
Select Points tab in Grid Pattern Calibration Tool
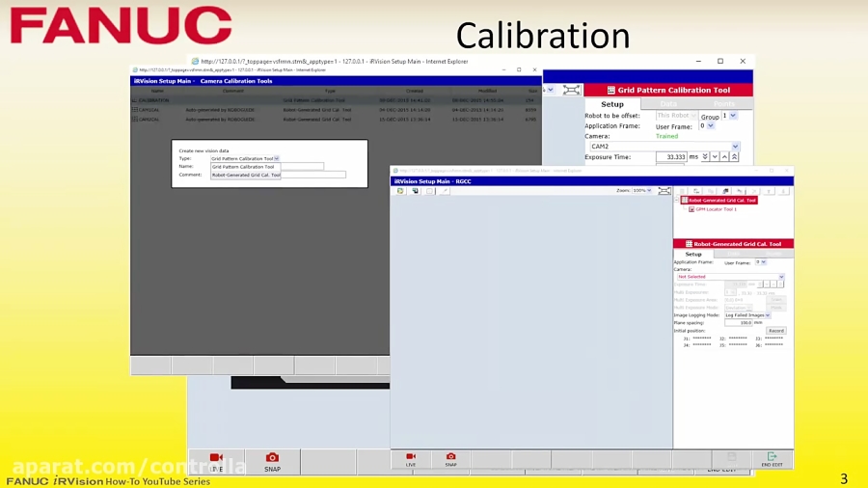[x=724, y=104]
